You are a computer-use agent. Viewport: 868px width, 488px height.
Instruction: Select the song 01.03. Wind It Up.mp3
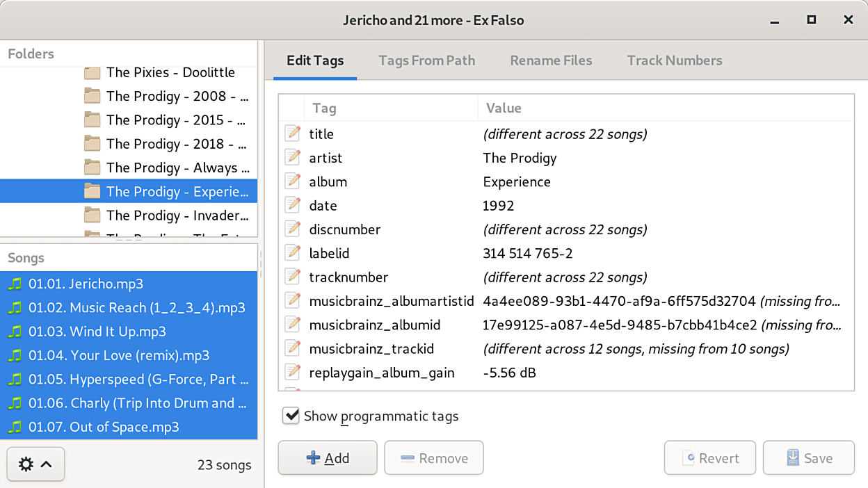click(x=97, y=332)
